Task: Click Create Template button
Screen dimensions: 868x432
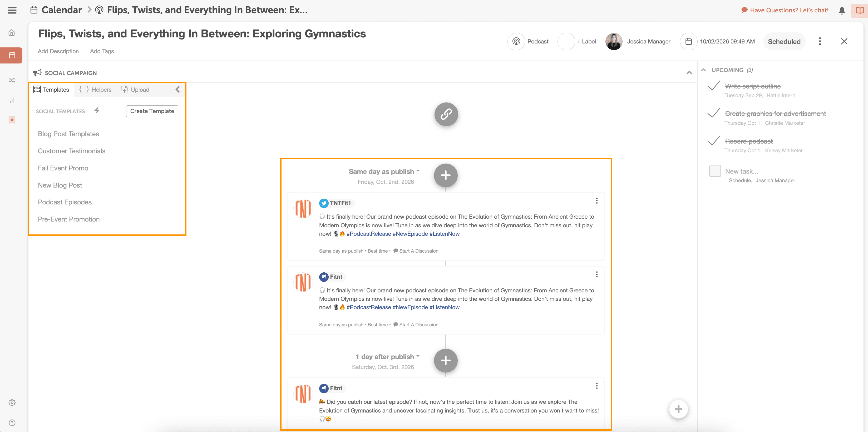Action: pyautogui.click(x=152, y=111)
